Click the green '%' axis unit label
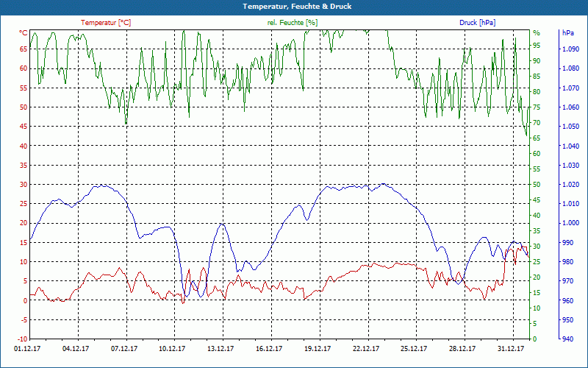Screen dimensions: 588x368 [x=537, y=33]
